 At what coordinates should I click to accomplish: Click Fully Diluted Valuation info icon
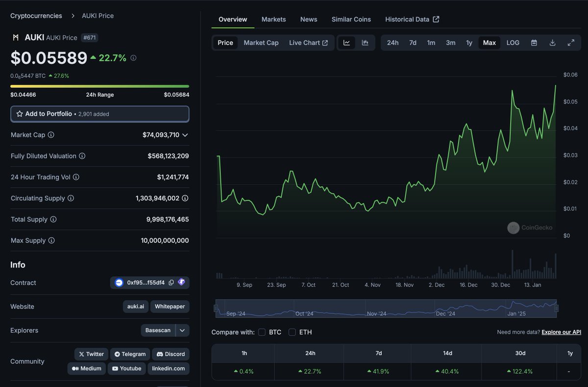[82, 156]
